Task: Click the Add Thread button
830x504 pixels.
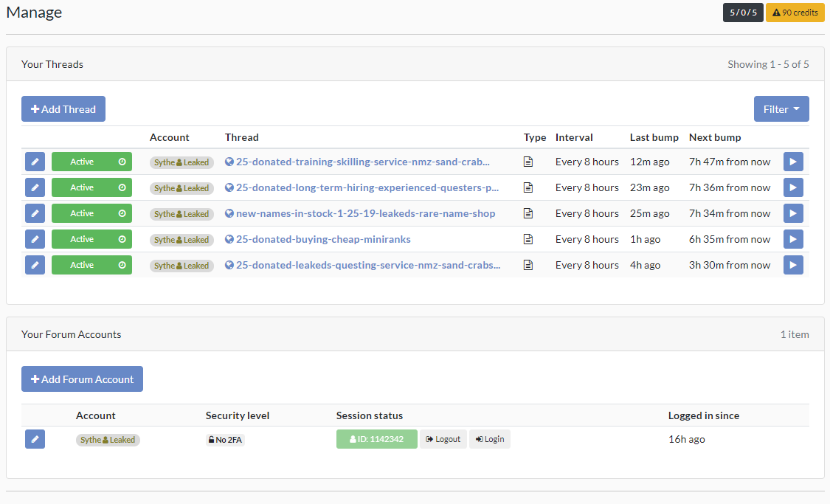Action: tap(63, 109)
